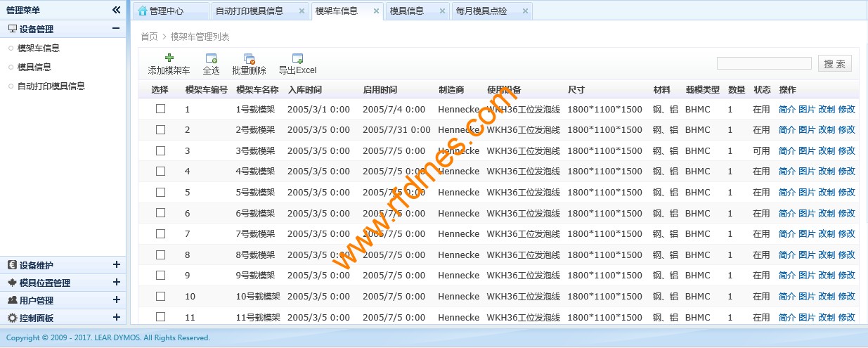Click the 尺寸 column header
Screen dimensions: 868x348
coord(576,90)
